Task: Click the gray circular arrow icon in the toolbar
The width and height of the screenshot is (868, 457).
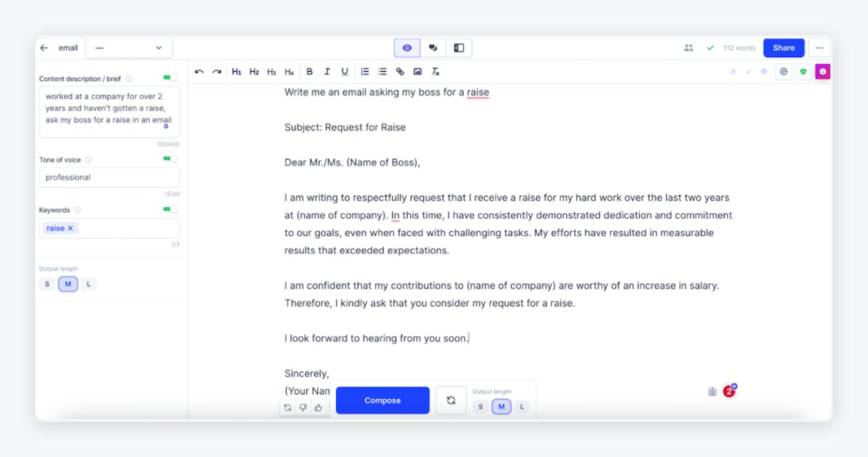Action: 784,72
